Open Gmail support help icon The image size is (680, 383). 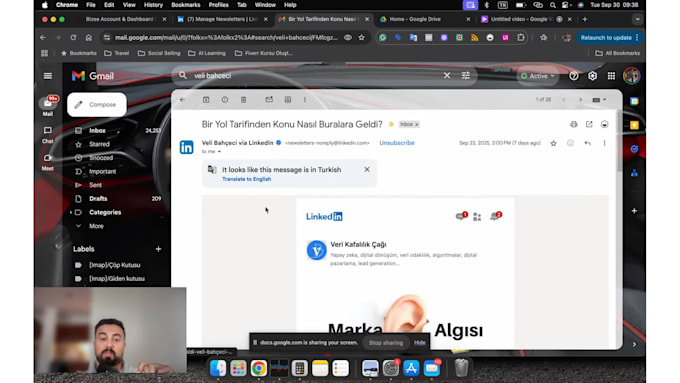coord(574,76)
